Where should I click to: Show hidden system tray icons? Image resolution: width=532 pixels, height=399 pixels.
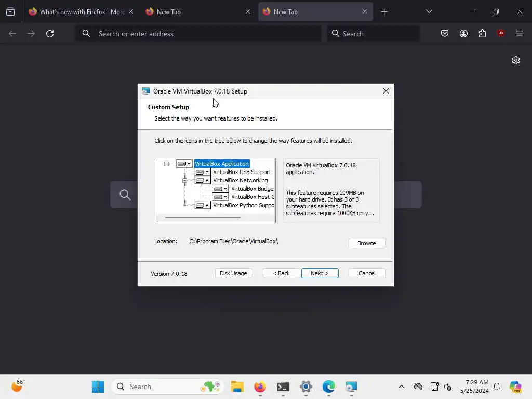click(402, 387)
